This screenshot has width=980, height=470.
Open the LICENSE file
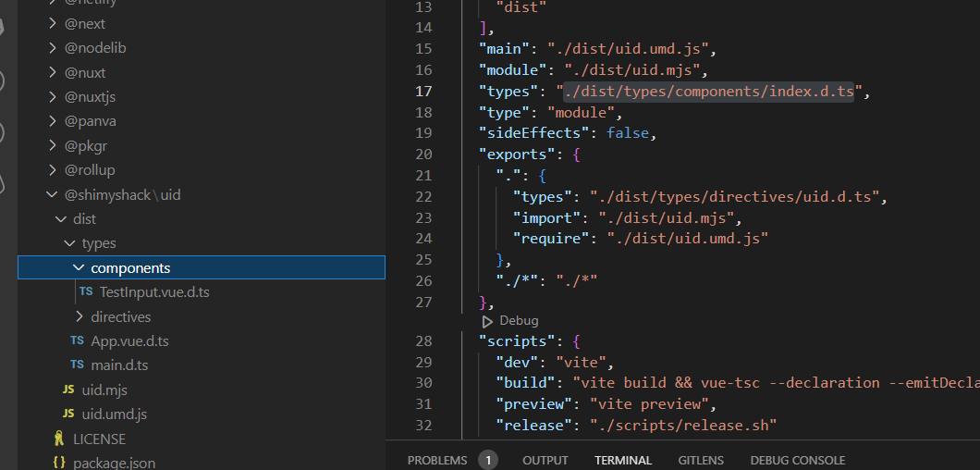[x=99, y=439]
